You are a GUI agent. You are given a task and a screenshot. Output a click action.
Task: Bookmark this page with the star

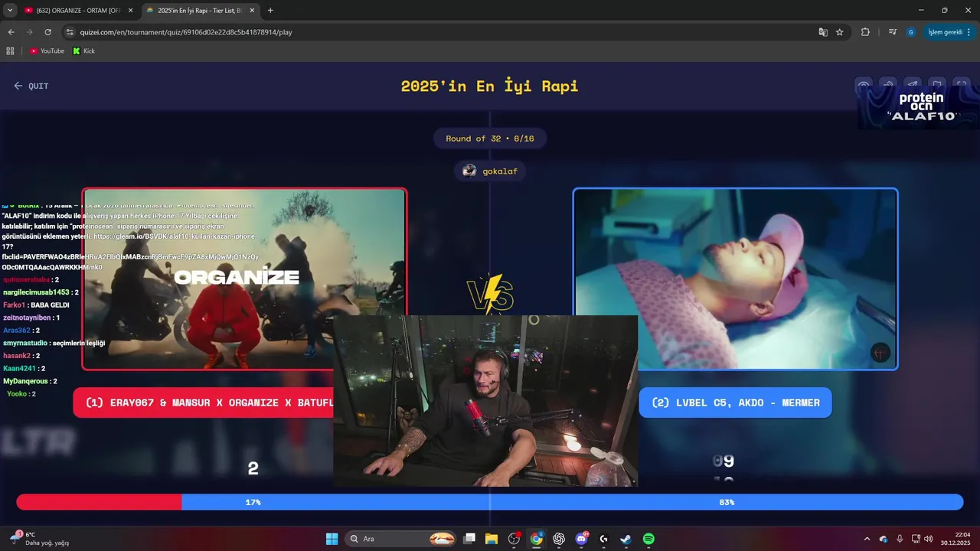coord(840,32)
